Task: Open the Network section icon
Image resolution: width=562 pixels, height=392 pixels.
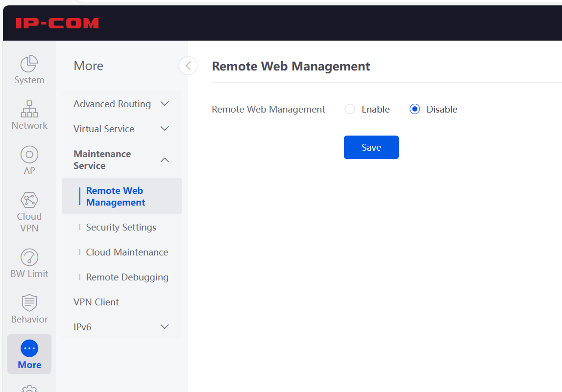Action: [29, 109]
